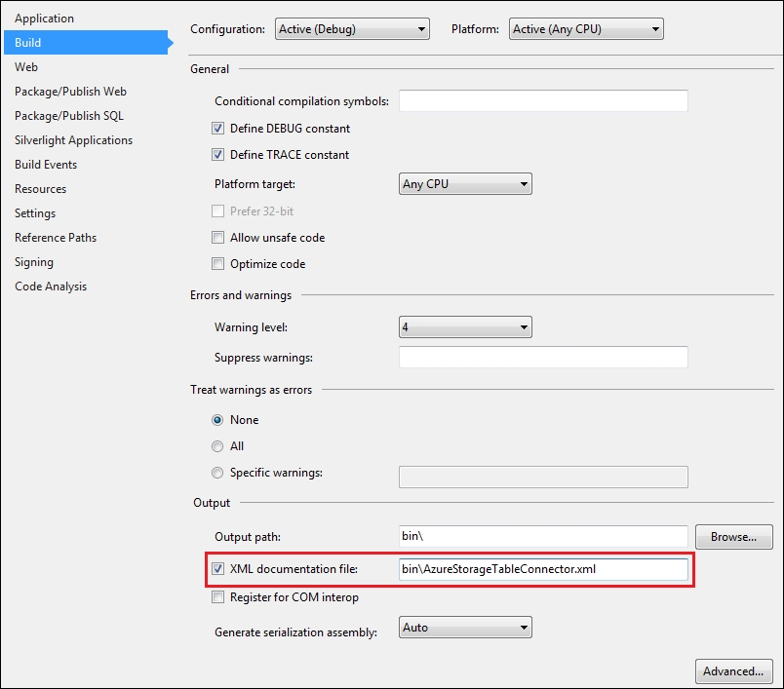The image size is (784, 689).
Task: Go to Silverlight Applications tab
Action: [73, 140]
